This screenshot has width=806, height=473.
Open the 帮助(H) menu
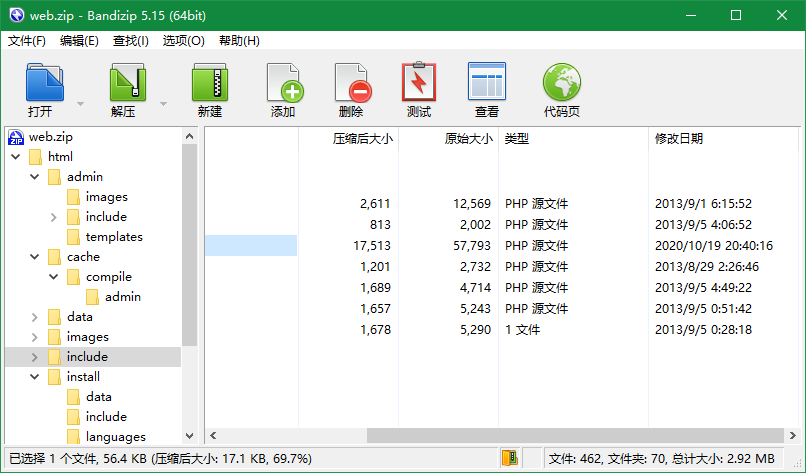[x=239, y=41]
